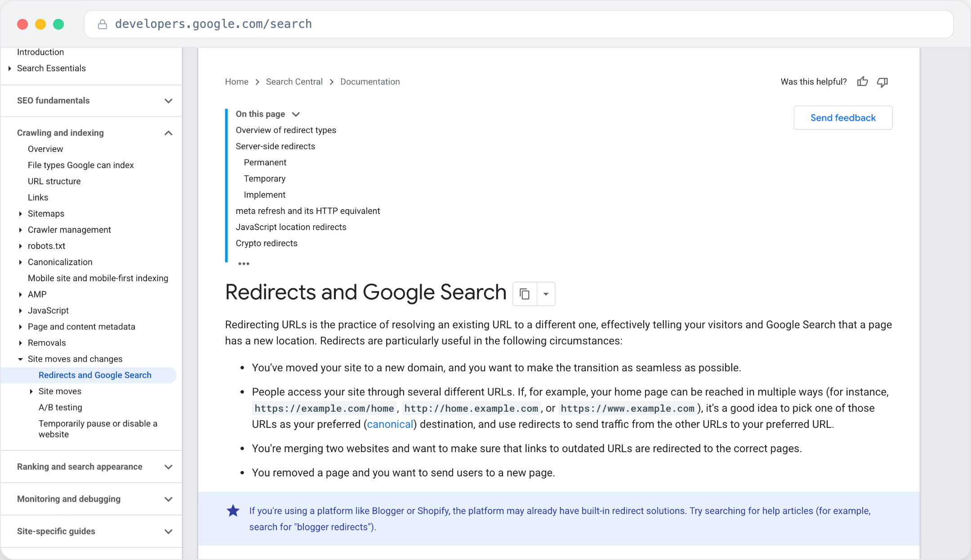Click the thumbs down not helpful icon
This screenshot has height=560, width=971.
(882, 82)
